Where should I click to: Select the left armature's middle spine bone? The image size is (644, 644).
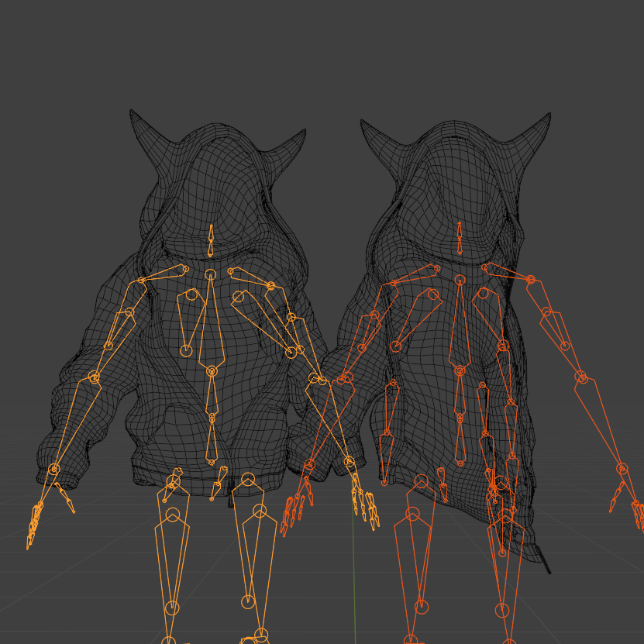(x=212, y=394)
